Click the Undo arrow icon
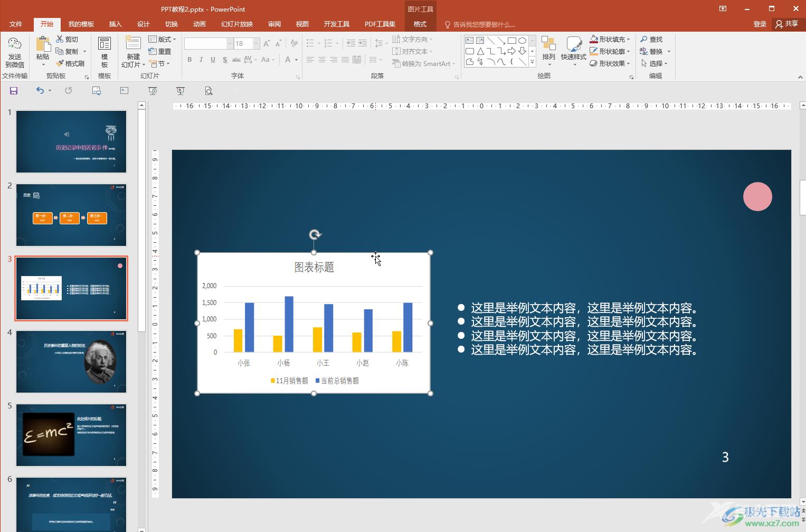806x532 pixels. [40, 91]
